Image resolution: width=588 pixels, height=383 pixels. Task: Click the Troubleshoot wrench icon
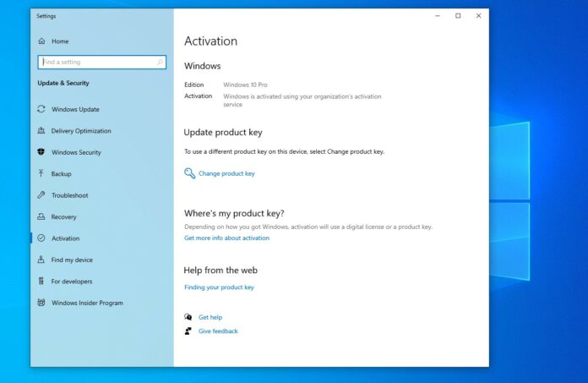pyautogui.click(x=41, y=195)
